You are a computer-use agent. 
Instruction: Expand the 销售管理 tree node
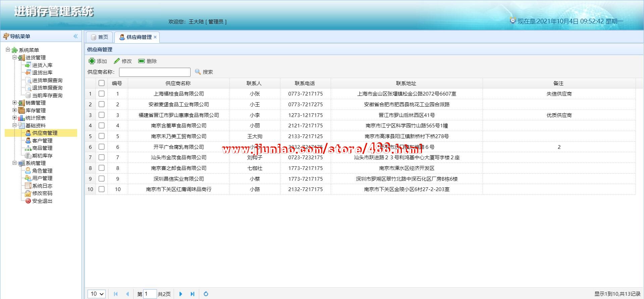coord(14,103)
